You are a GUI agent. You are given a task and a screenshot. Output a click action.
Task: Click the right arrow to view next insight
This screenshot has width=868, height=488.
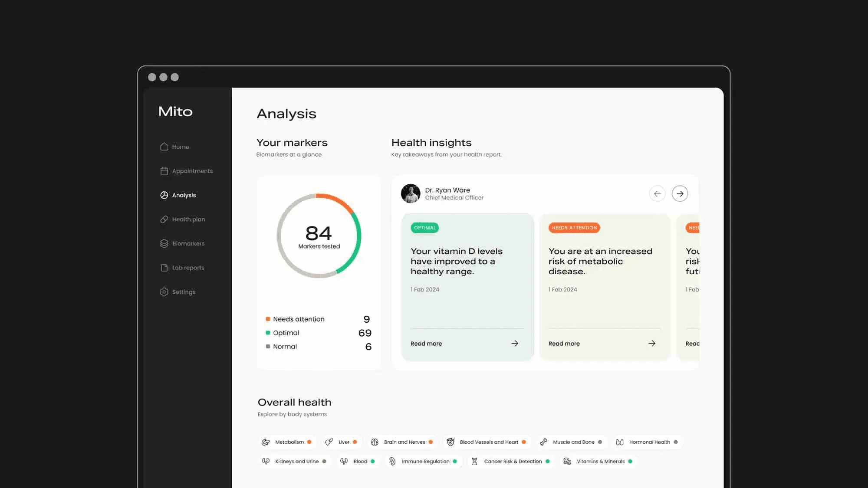coord(680,193)
